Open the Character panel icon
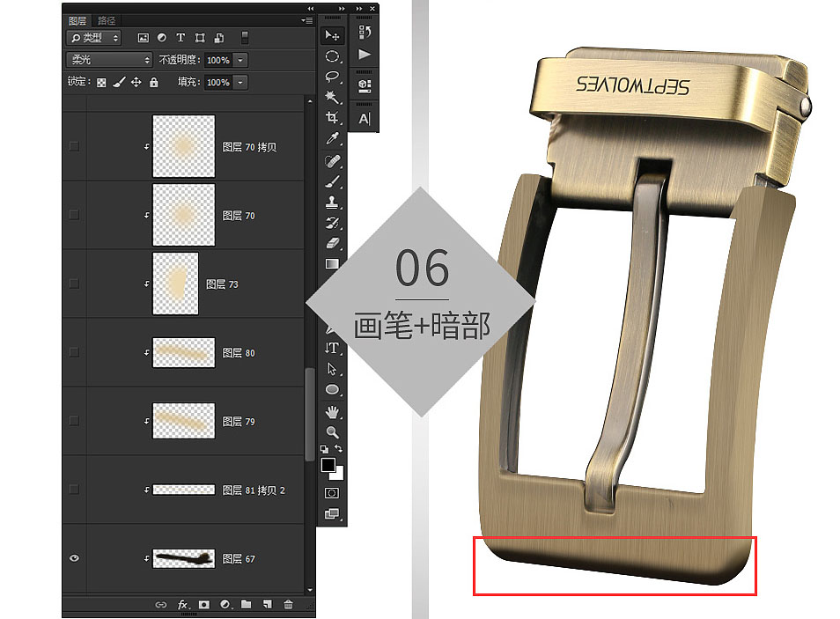Image resolution: width=840 pixels, height=619 pixels. point(365,119)
